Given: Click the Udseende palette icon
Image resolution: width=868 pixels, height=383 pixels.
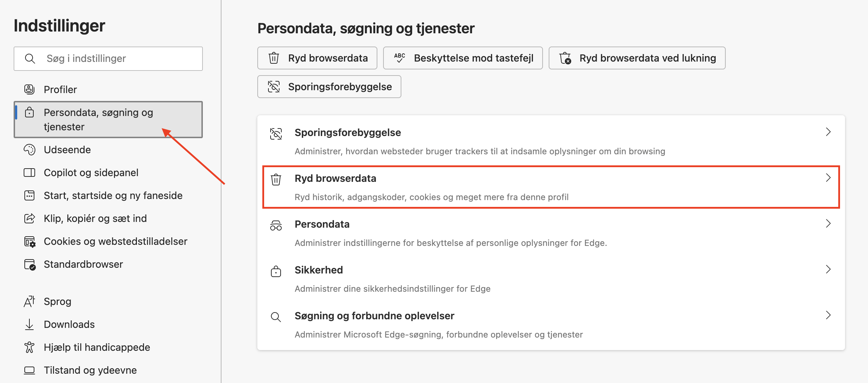Looking at the screenshot, I should [29, 150].
